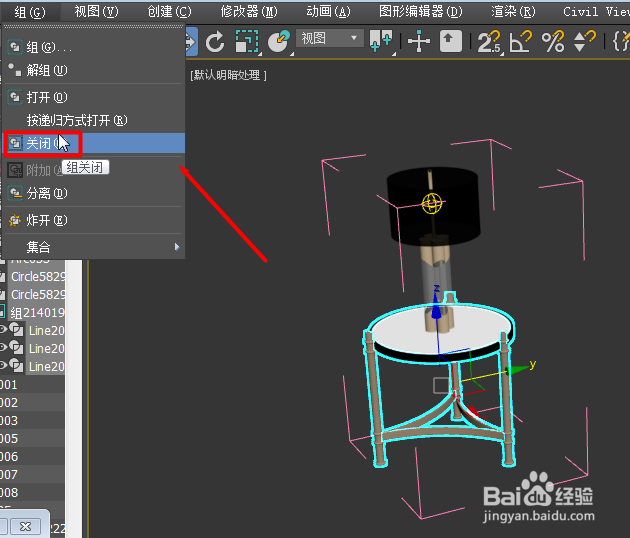Click the explode icon beside 炸开(E)
This screenshot has height=538, width=630.
(15, 220)
